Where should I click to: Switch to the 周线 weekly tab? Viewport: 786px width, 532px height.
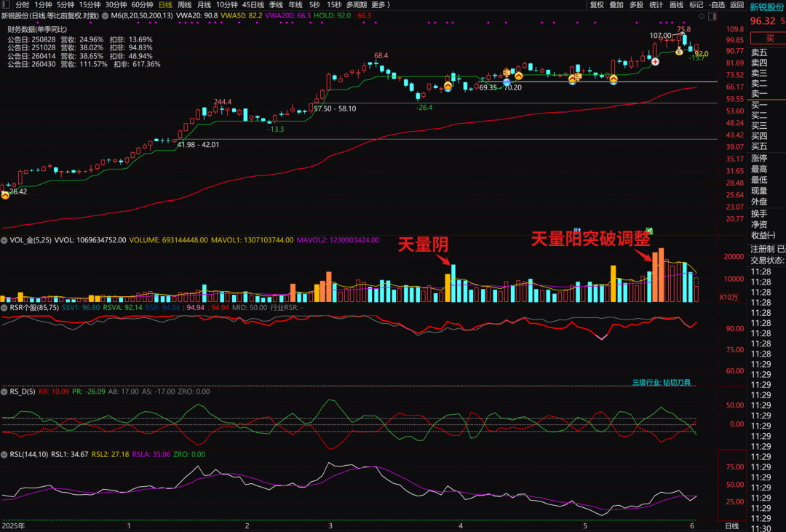pyautogui.click(x=184, y=4)
